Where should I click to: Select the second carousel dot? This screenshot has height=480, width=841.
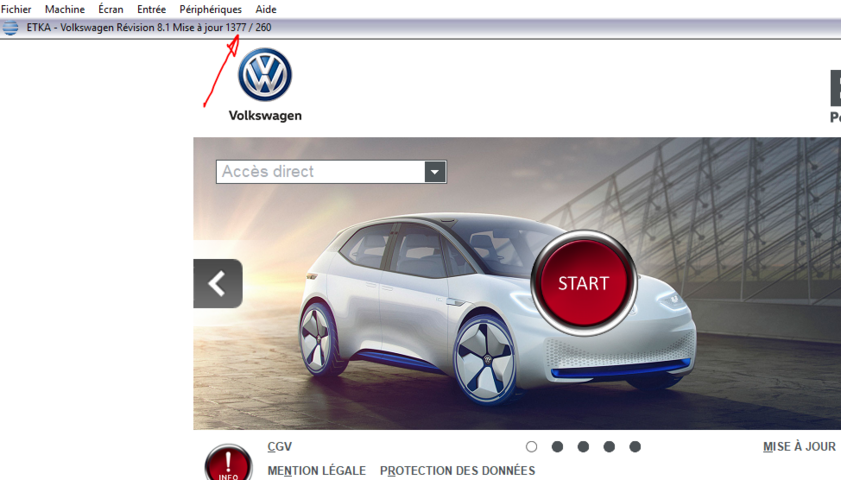point(557,447)
